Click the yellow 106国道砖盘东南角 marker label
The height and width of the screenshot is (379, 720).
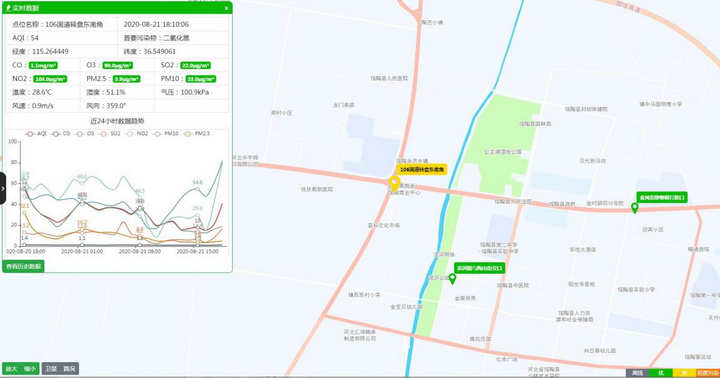pyautogui.click(x=422, y=170)
